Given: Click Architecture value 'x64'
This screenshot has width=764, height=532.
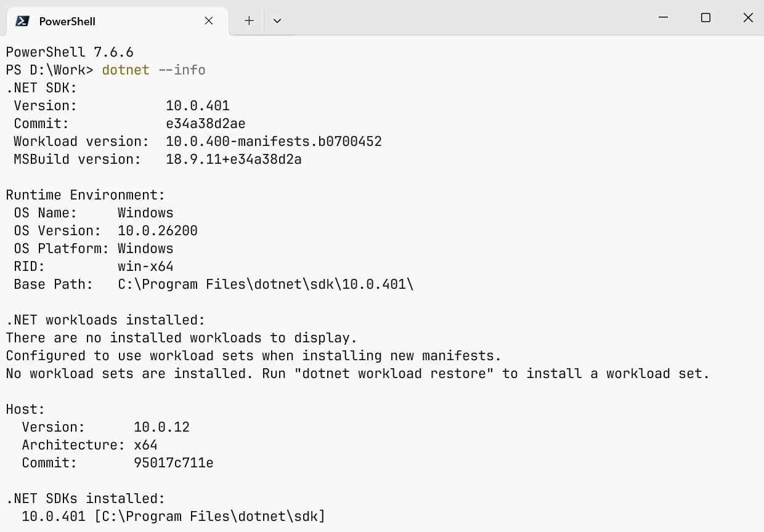Looking at the screenshot, I should [x=145, y=445].
